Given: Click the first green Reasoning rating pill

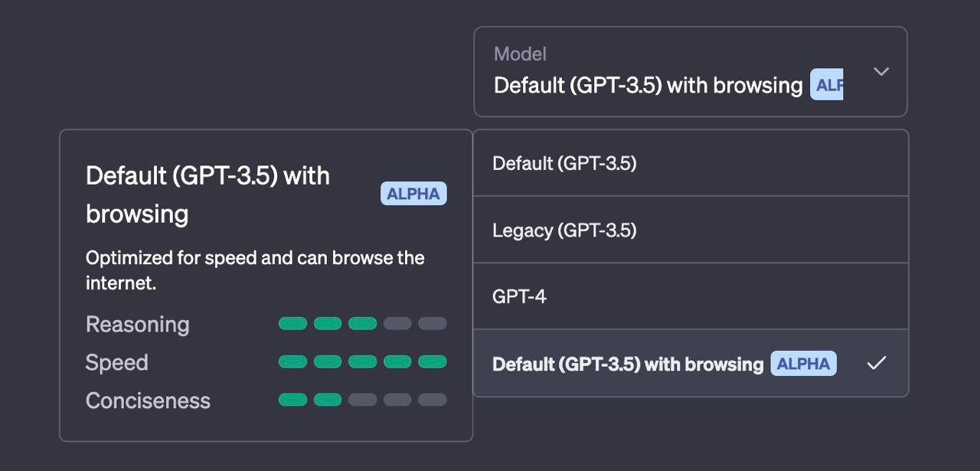Looking at the screenshot, I should point(292,323).
